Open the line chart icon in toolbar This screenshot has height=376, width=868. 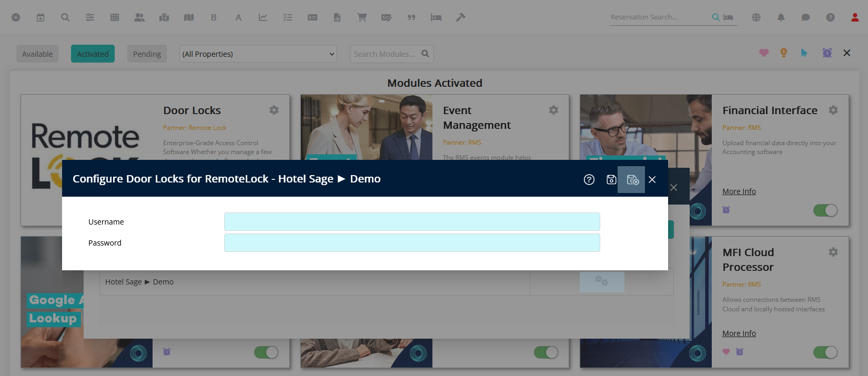(x=263, y=17)
